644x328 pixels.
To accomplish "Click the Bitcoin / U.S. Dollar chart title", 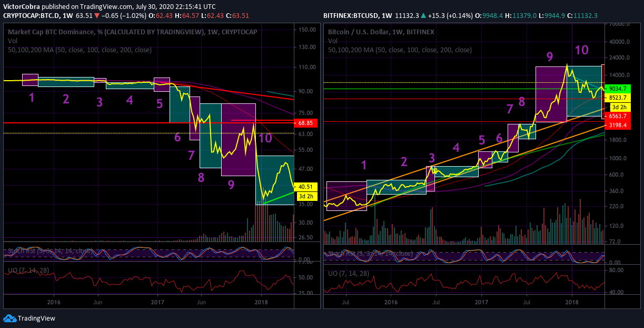I will 381,32.
